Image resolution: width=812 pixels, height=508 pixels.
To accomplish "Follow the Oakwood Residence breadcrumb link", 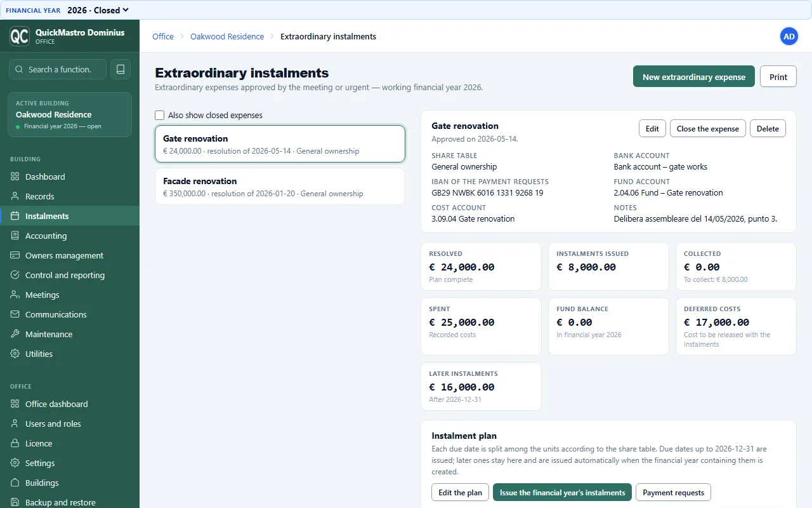I will (x=227, y=36).
